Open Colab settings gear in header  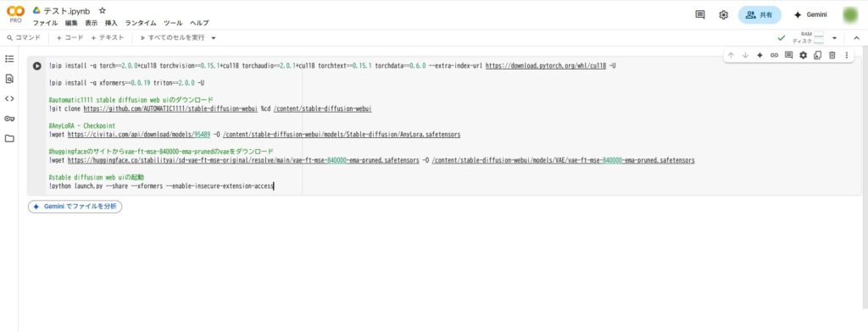coord(724,15)
